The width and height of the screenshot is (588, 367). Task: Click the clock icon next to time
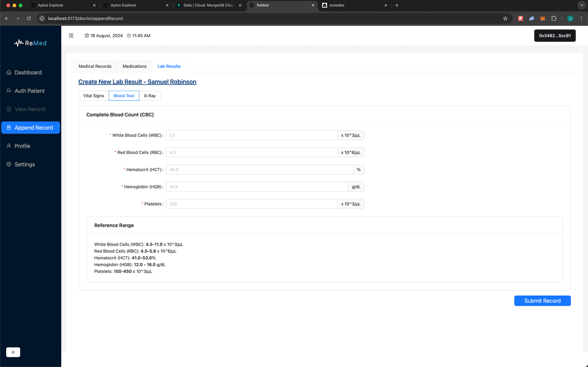click(129, 36)
